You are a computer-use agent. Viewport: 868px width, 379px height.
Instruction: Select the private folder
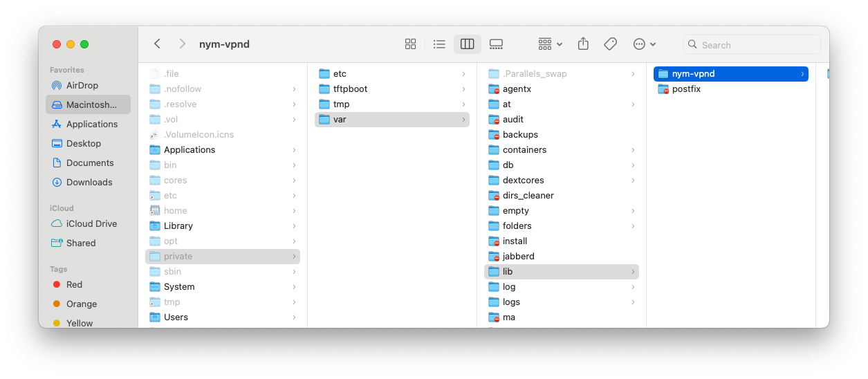(x=223, y=256)
